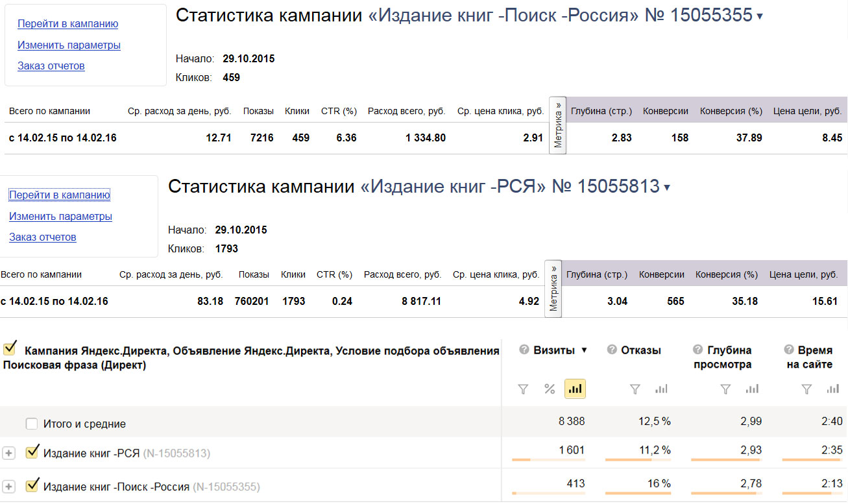Click the bar chart icon under Время на сайте
Image resolution: width=848 pixels, height=504 pixels.
click(832, 389)
